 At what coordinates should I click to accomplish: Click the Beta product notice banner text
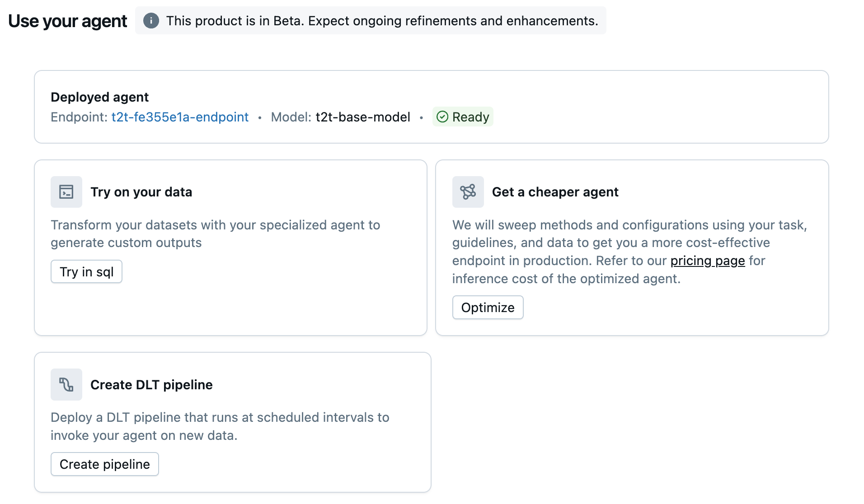coord(382,21)
